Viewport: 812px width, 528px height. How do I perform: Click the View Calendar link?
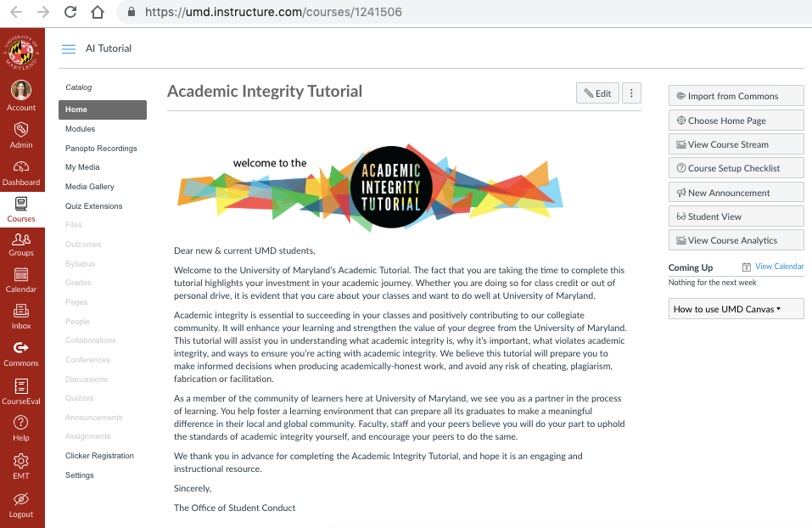click(779, 267)
